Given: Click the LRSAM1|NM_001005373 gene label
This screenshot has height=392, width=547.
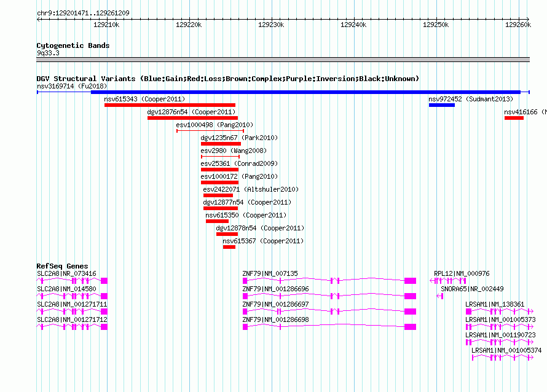Looking at the screenshot, I should point(501,320).
